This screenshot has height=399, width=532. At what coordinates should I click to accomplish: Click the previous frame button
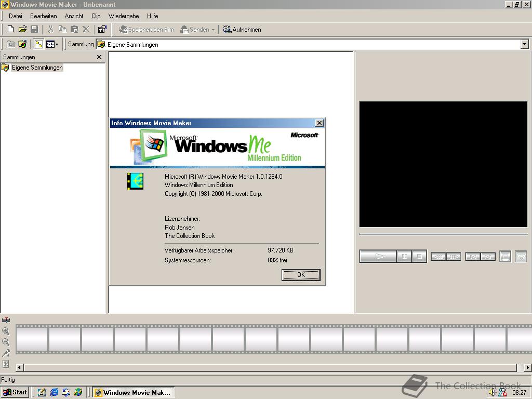pyautogui.click(x=438, y=257)
